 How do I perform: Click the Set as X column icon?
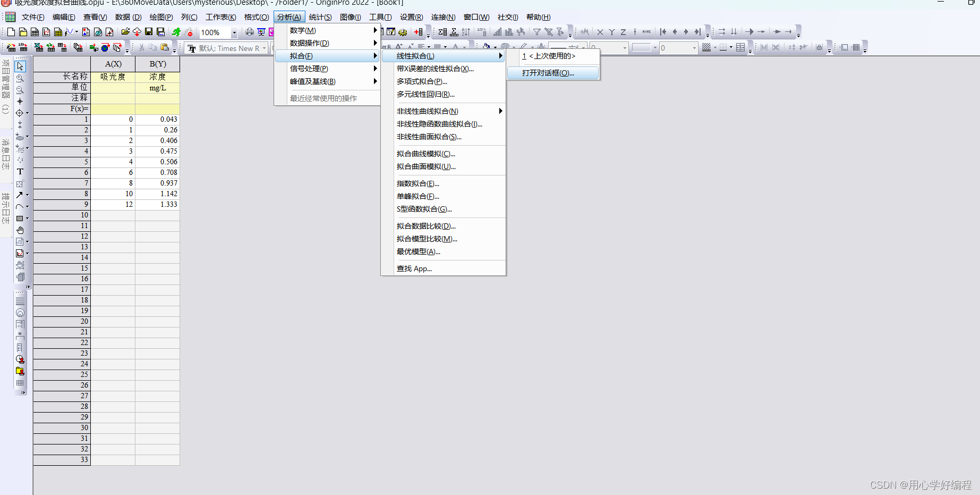[x=600, y=32]
